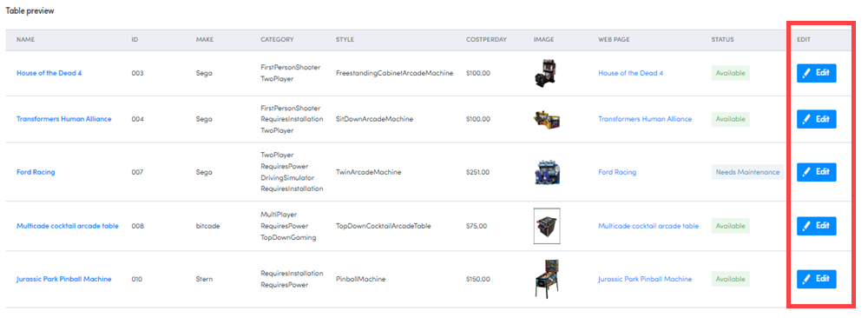Screen dimensions: 868x318
Task: Select the DrivingSimulator category text
Action: point(287,178)
